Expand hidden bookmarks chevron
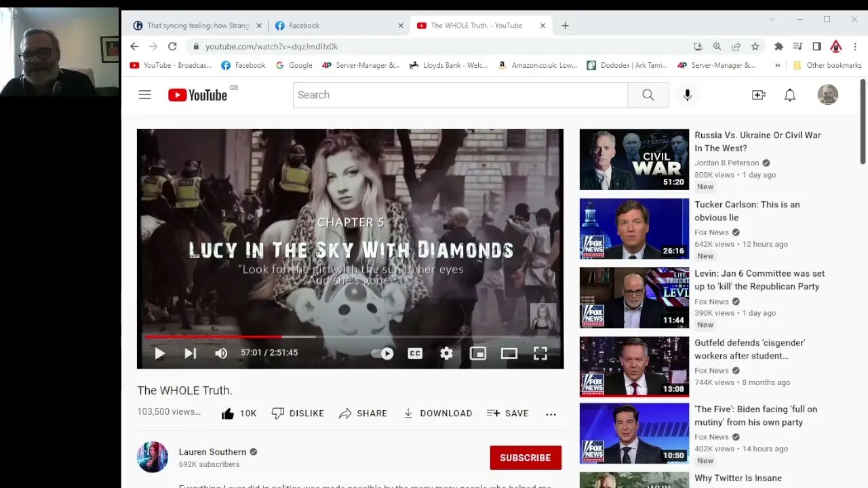The image size is (868, 488). coord(777,65)
